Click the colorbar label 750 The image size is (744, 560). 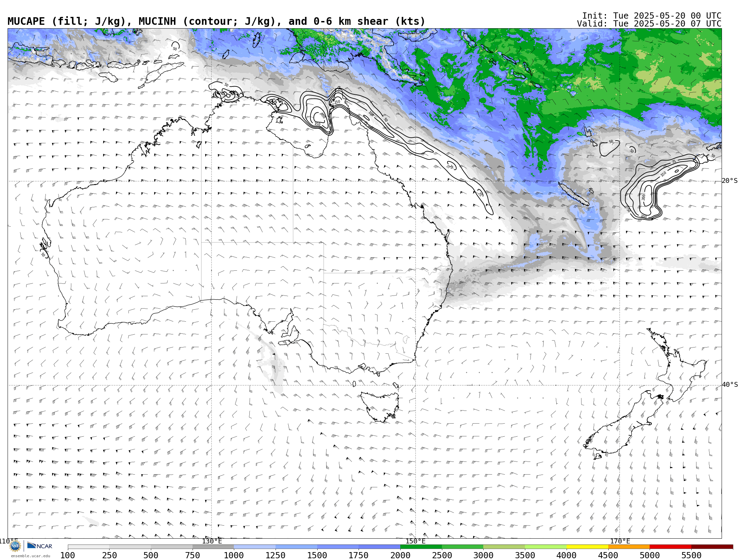193,556
